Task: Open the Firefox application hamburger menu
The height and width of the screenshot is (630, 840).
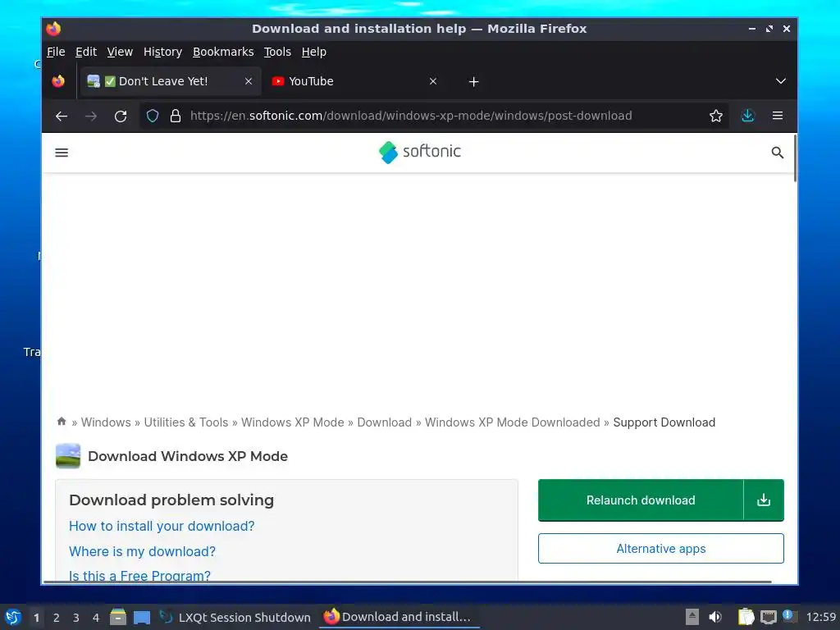Action: 778,116
